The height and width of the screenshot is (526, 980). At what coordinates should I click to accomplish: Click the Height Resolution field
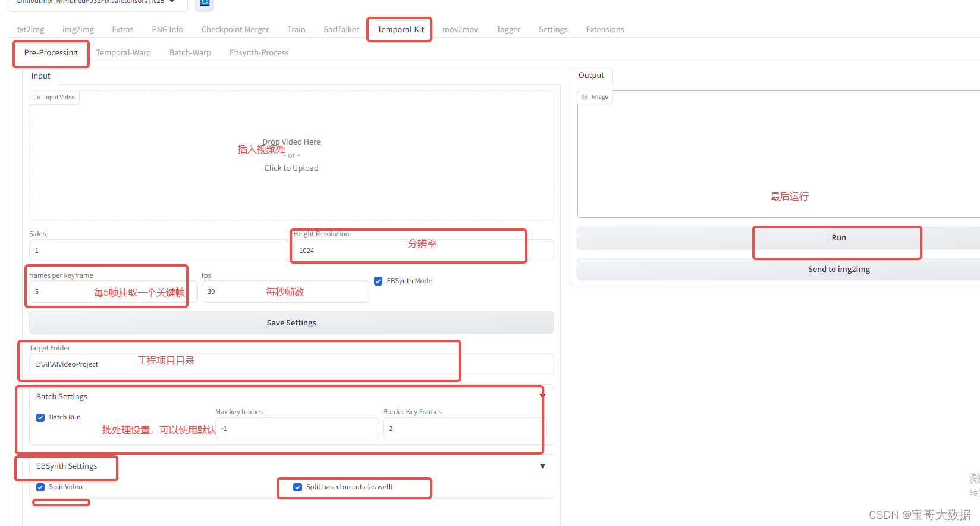pyautogui.click(x=423, y=251)
